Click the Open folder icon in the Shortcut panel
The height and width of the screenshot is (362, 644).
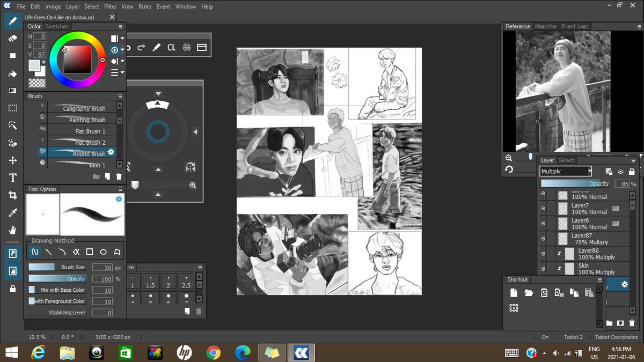click(x=529, y=293)
